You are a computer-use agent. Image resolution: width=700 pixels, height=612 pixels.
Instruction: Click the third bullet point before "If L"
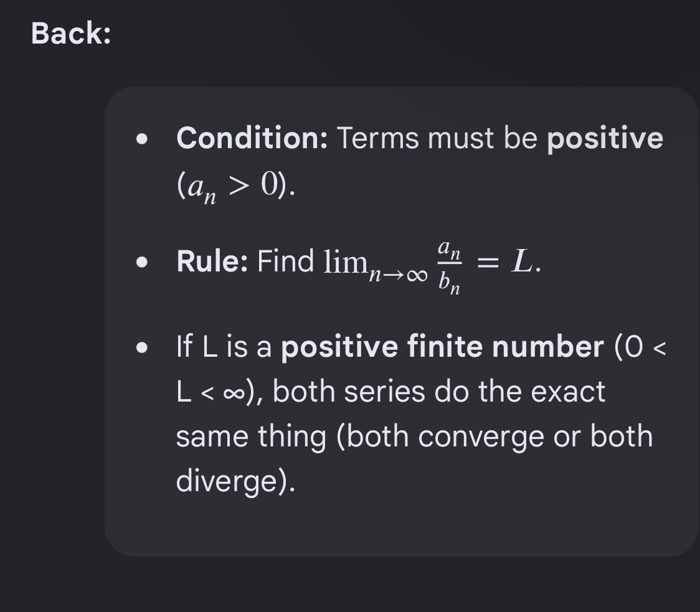(142, 347)
